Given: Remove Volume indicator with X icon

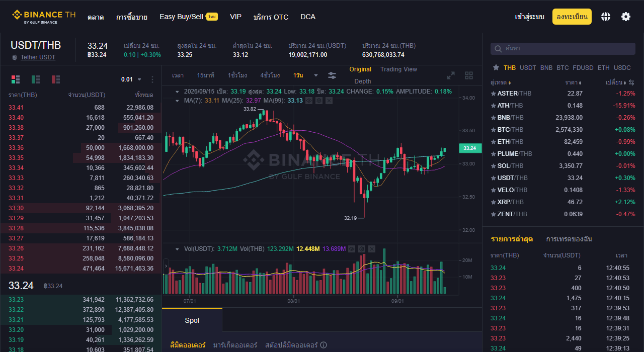Looking at the screenshot, I should [x=372, y=249].
